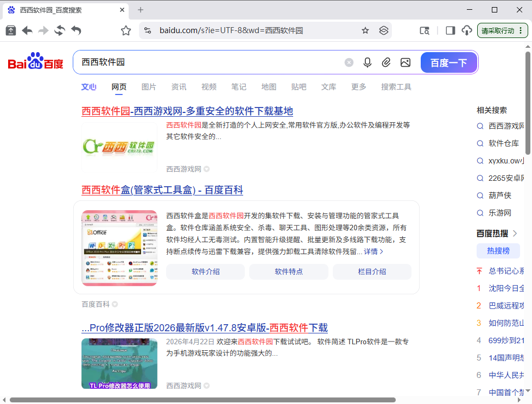Switch to the 地图 tab
The image size is (532, 404).
click(x=269, y=87)
